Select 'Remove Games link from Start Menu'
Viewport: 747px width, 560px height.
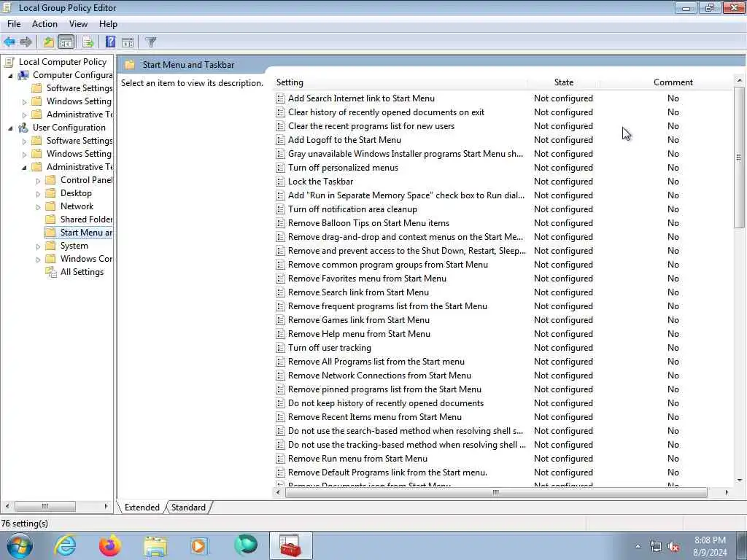click(x=359, y=320)
